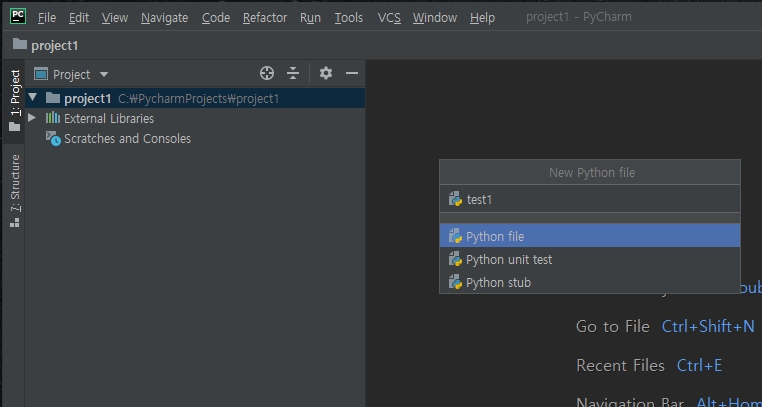The width and height of the screenshot is (762, 407).
Task: Choose Python stub option
Action: [589, 282]
